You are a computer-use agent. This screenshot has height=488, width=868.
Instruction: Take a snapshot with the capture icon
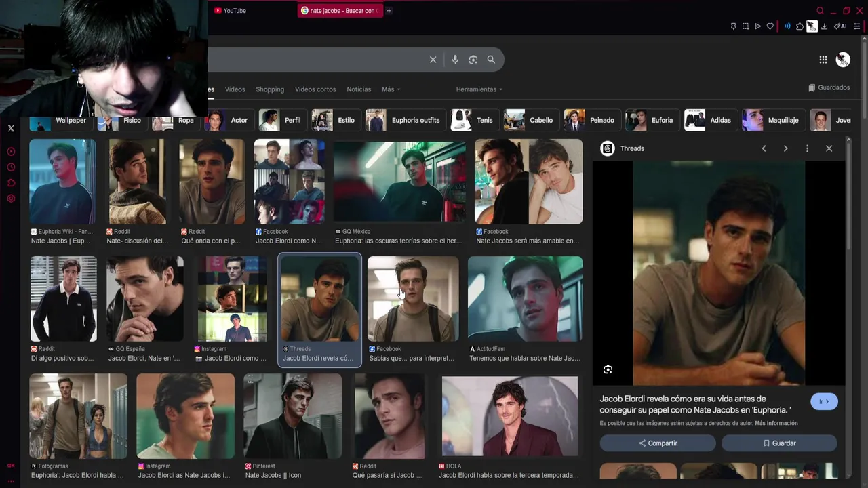[745, 26]
